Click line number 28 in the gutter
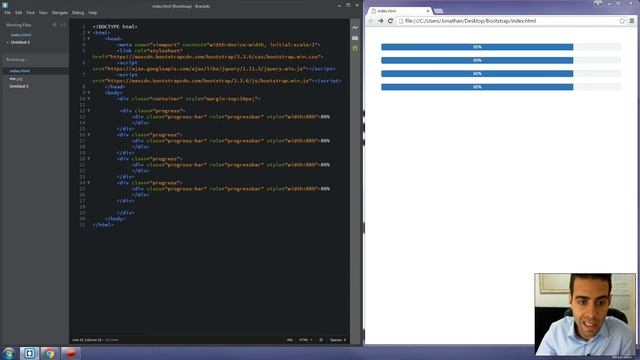640x360 pixels. click(83, 207)
